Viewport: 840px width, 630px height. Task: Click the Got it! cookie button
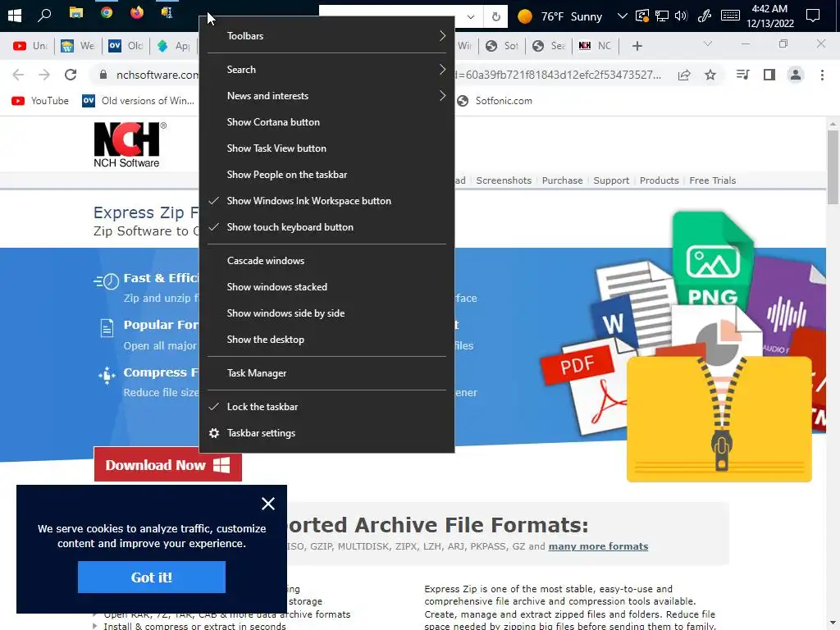(x=152, y=577)
